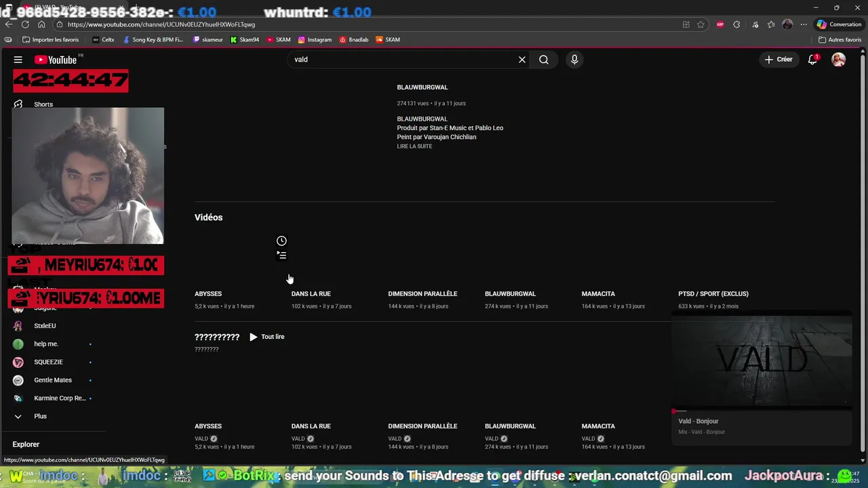Image resolution: width=868 pixels, height=488 pixels.
Task: Expand subscriptions with Plus chevron
Action: tap(18, 416)
